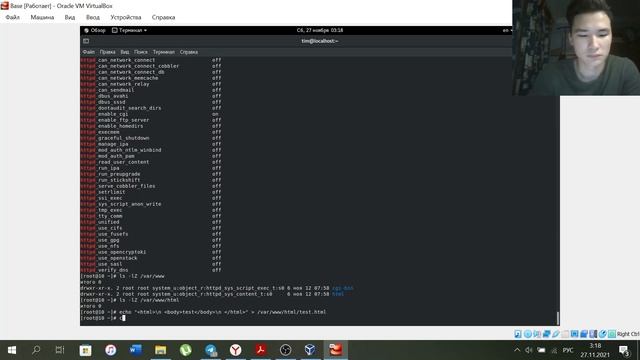The image size is (640, 360).
Task: Click the httpd_use_openstack line
Action: click(151, 258)
